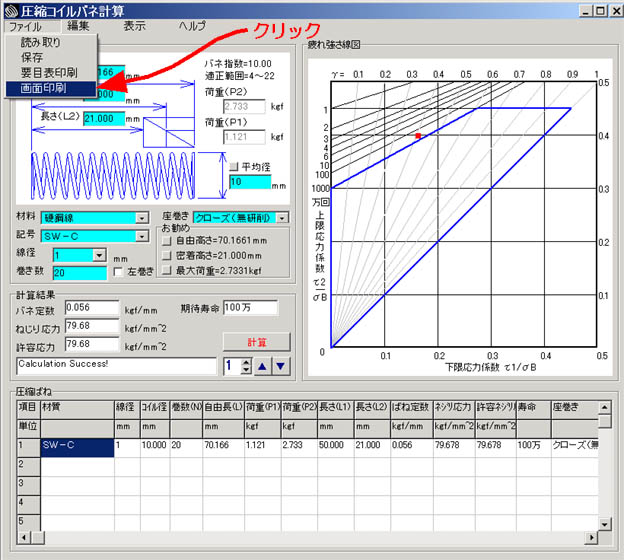The image size is (624, 560).
Task: Click the red point on fatigue diagram
Action: point(418,135)
